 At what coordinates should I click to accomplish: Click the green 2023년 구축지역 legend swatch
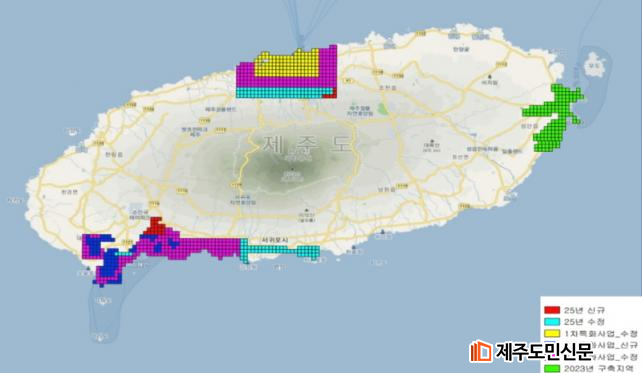click(552, 368)
